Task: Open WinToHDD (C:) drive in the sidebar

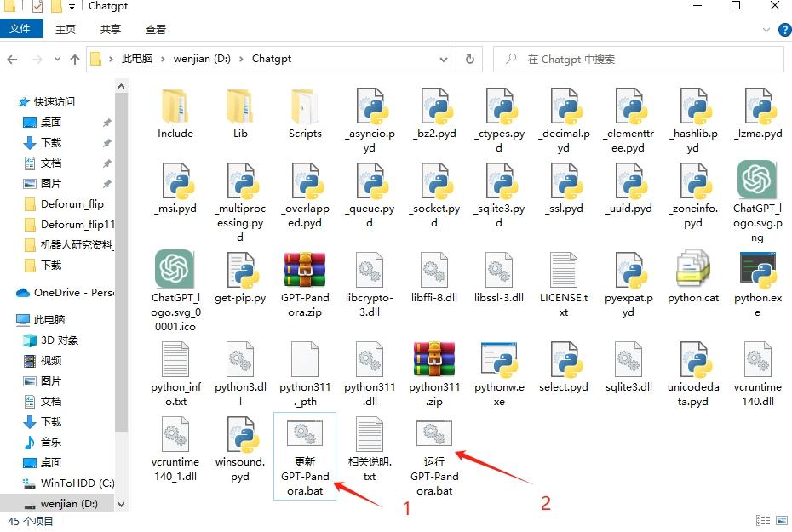Action: [x=77, y=483]
